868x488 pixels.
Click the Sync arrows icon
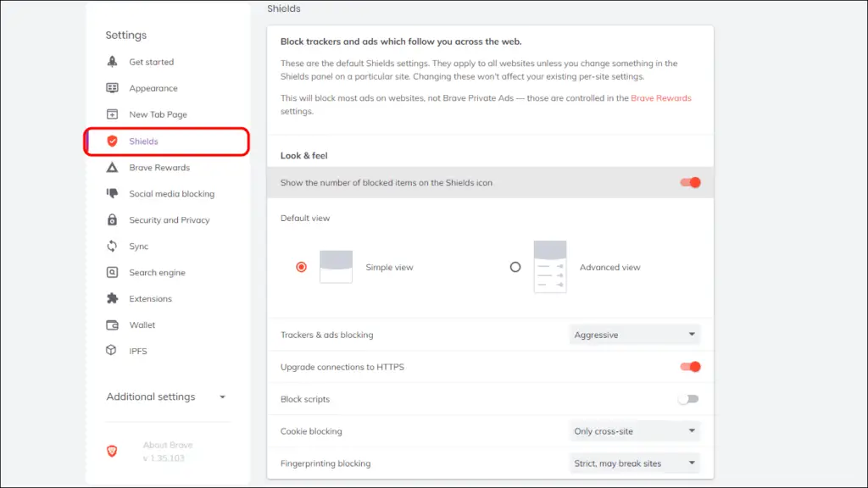112,246
